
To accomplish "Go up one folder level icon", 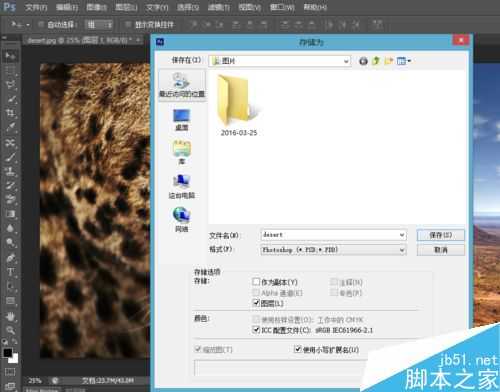I will tap(376, 61).
